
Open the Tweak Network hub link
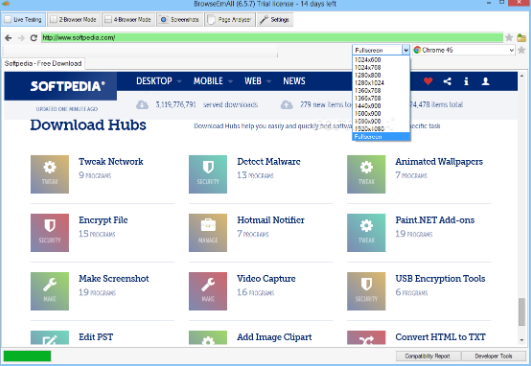coord(111,162)
